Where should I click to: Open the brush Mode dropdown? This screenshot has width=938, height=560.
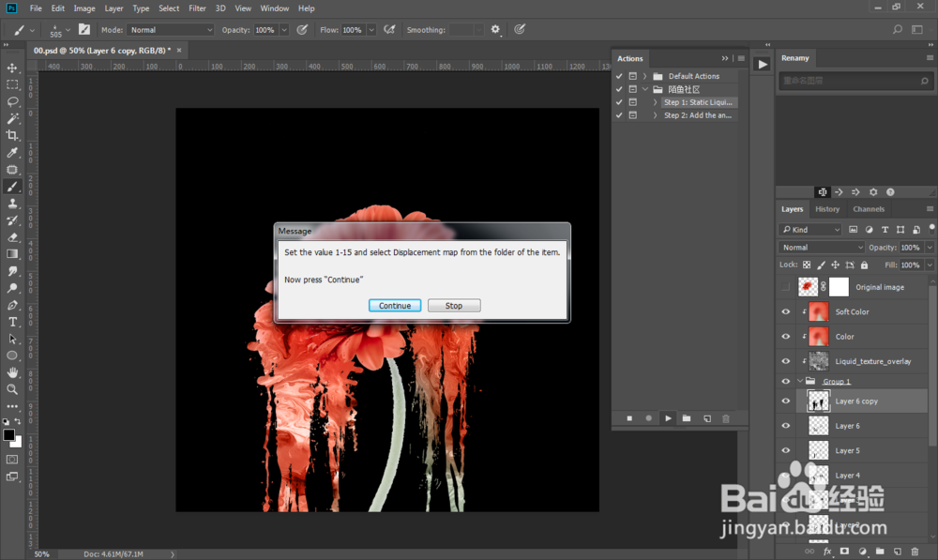[171, 30]
